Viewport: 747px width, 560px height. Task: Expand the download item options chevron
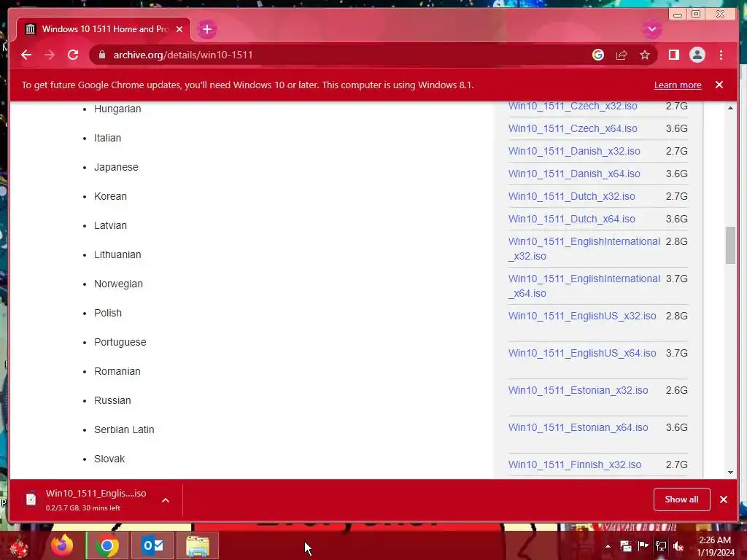[166, 500]
